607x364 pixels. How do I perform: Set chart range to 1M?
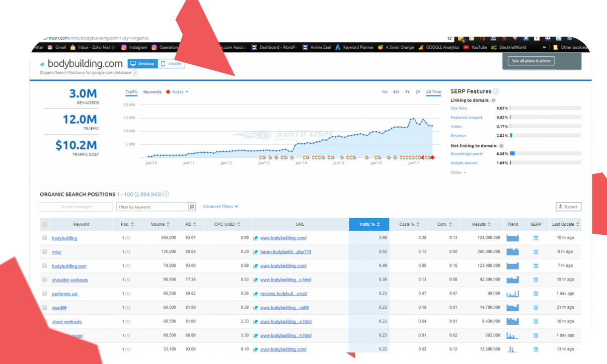385,92
